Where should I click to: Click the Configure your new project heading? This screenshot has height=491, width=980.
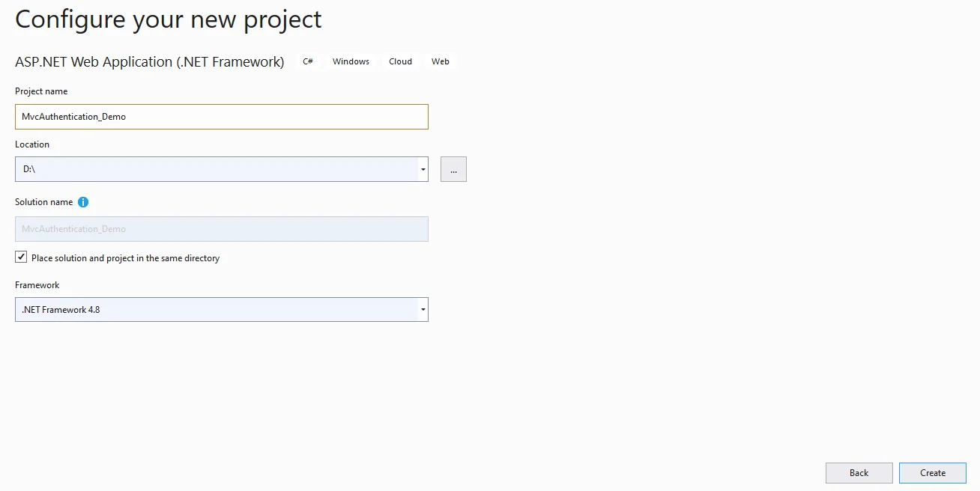tap(169, 19)
